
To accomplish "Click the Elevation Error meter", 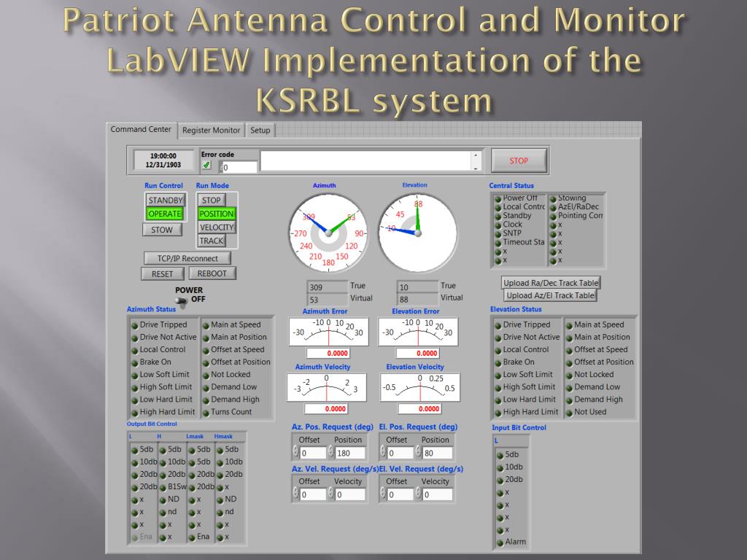I will point(418,332).
